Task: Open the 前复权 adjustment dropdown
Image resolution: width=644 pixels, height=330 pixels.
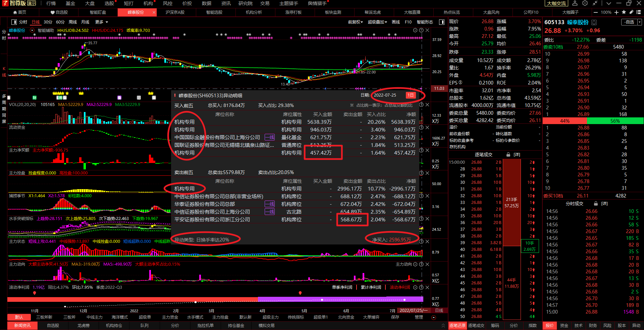Action: click(356, 22)
